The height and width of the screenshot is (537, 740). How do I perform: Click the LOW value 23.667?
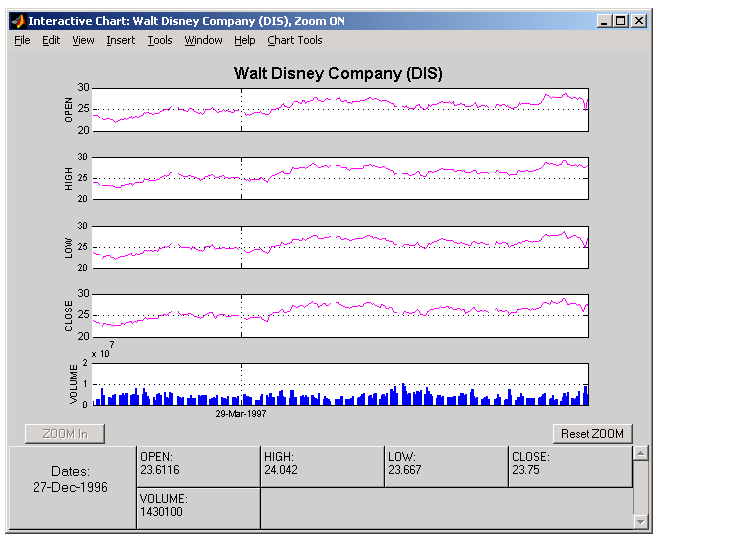[404, 470]
